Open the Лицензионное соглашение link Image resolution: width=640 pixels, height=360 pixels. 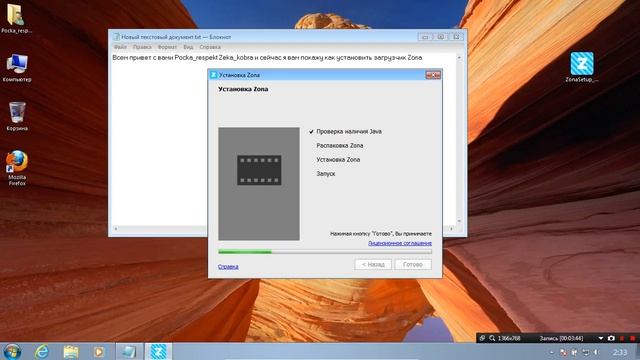click(x=400, y=243)
